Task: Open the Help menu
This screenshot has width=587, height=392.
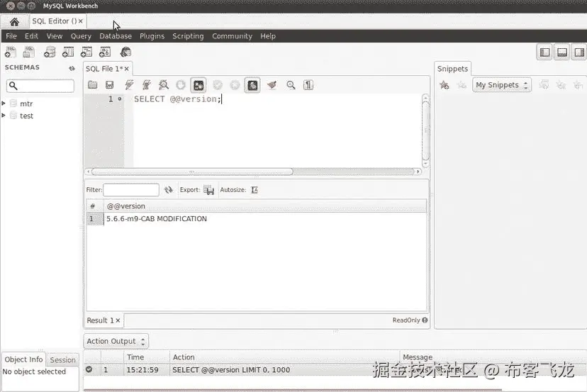Action: [268, 36]
